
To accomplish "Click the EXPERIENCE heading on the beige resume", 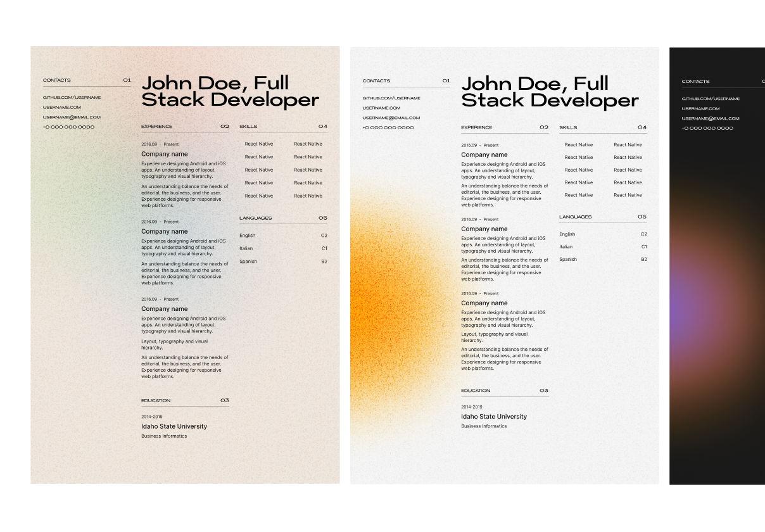I will pyautogui.click(x=157, y=127).
